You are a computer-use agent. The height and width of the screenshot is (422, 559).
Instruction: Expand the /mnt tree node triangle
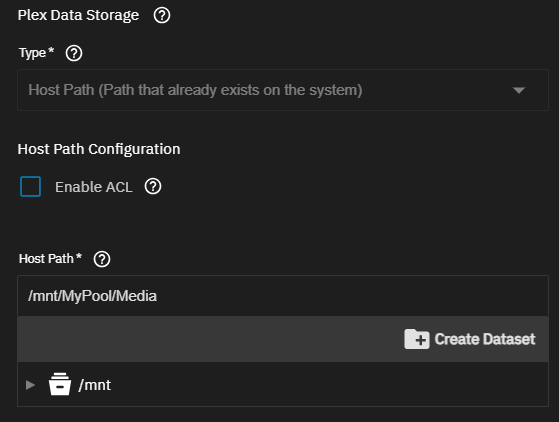click(x=30, y=385)
